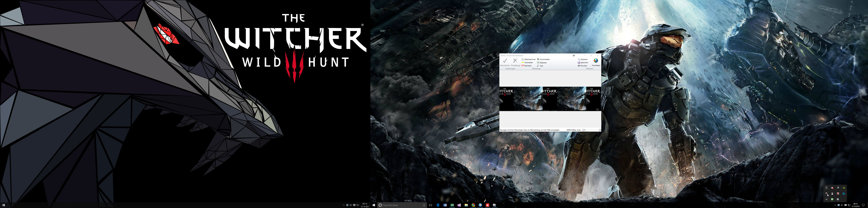Click the volume speaker icon on right taskbar
Screen dimensions: 868x208
[x=842, y=205]
